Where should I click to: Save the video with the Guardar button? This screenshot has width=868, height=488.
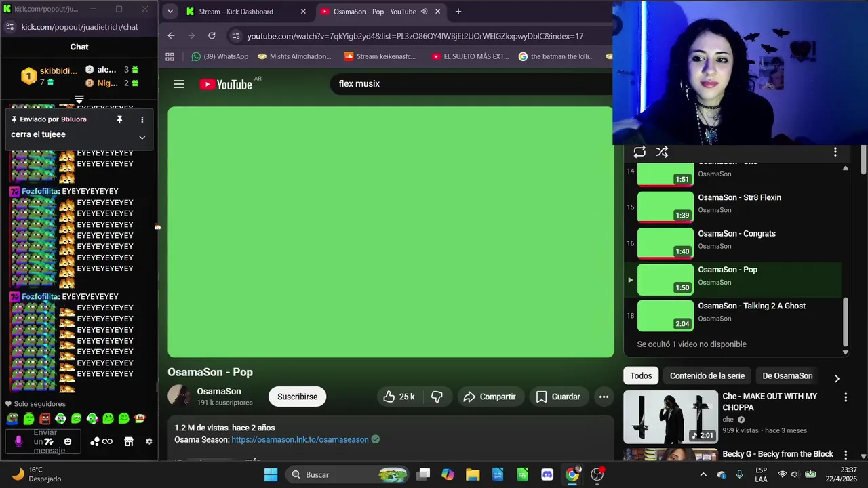(x=559, y=396)
